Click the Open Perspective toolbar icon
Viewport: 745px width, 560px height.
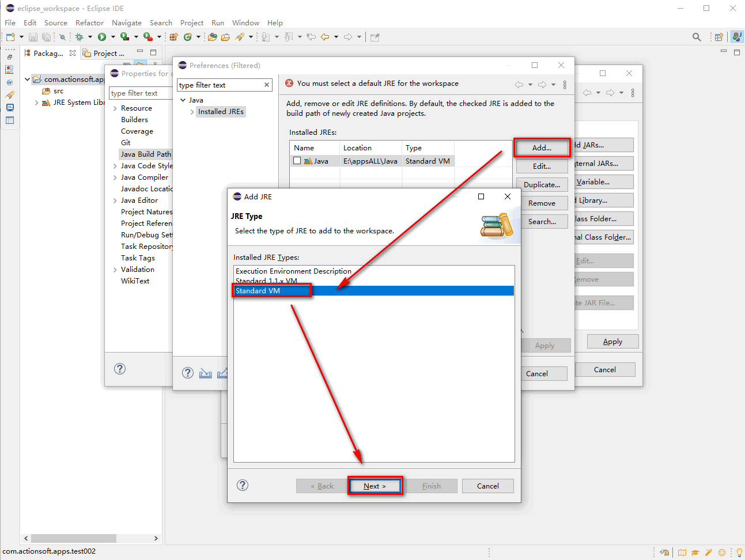click(x=718, y=37)
